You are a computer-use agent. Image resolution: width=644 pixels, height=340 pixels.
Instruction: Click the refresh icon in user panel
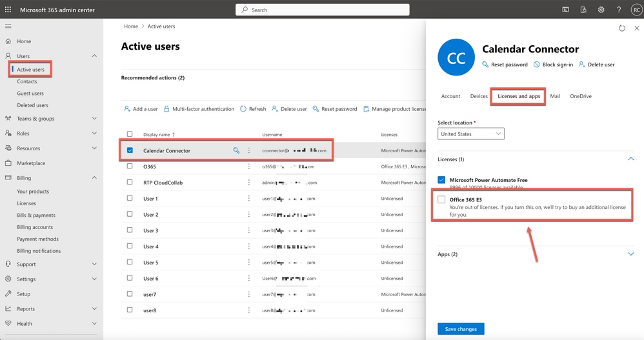[x=622, y=28]
